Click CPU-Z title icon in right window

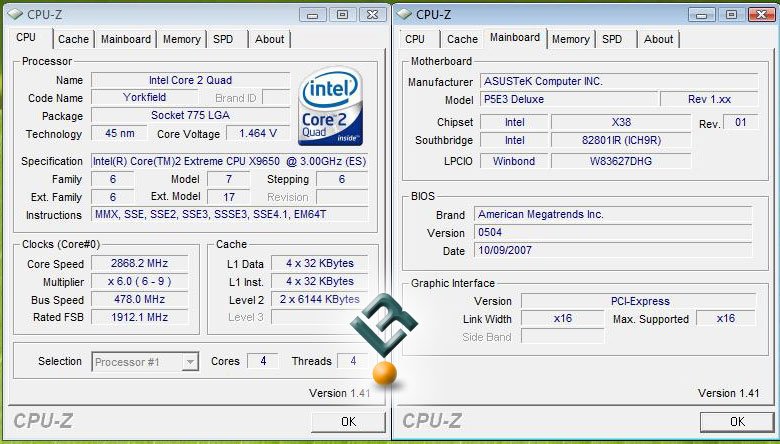pyautogui.click(x=404, y=14)
